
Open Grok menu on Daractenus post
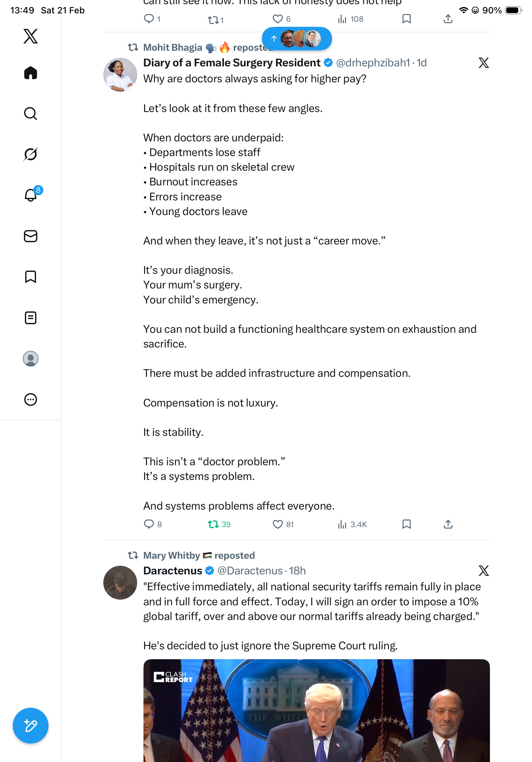[x=483, y=571]
